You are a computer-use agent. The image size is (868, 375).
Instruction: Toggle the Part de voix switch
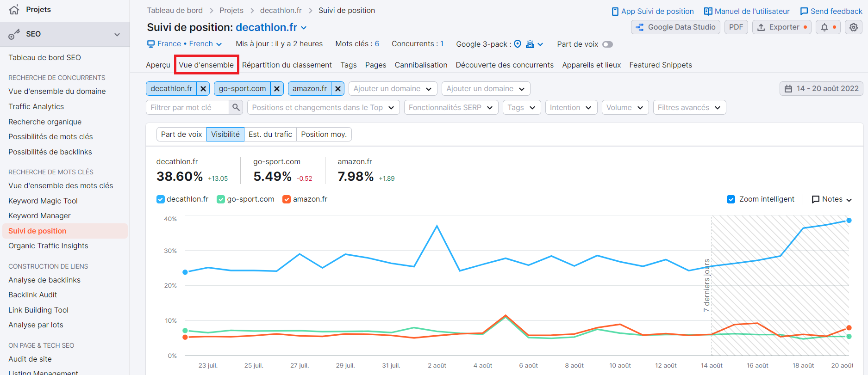(x=607, y=44)
